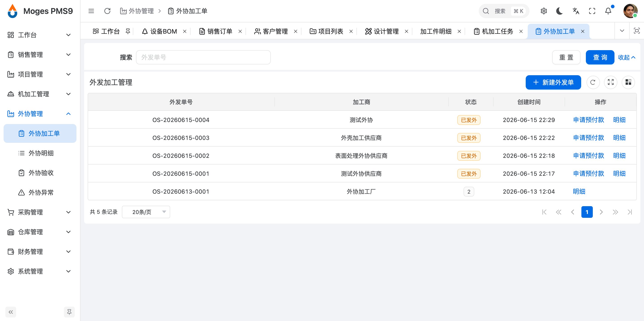Image resolution: width=644 pixels, height=321 pixels.
Task: Open the table column settings icon
Action: [628, 82]
